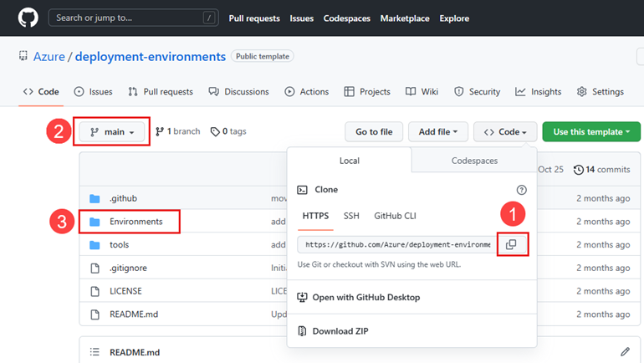This screenshot has height=363, width=644.
Task: Open Use this template dropdown
Action: (590, 132)
